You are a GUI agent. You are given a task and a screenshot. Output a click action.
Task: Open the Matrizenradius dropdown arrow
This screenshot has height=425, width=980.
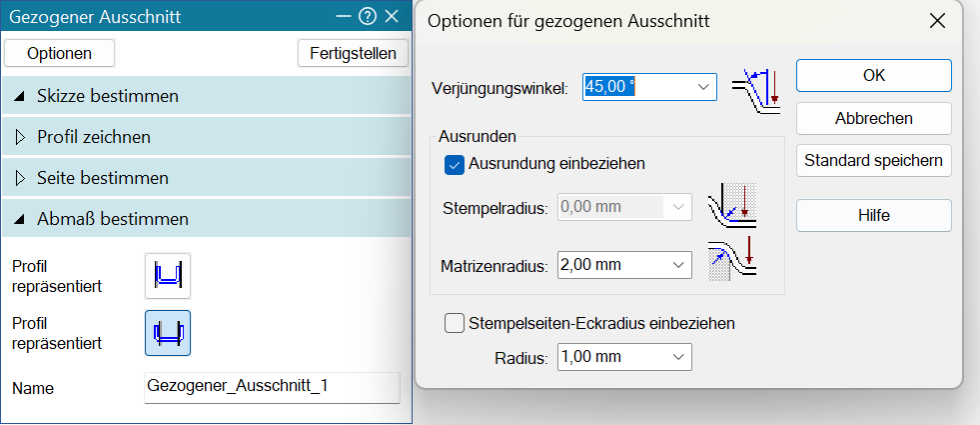click(x=679, y=265)
